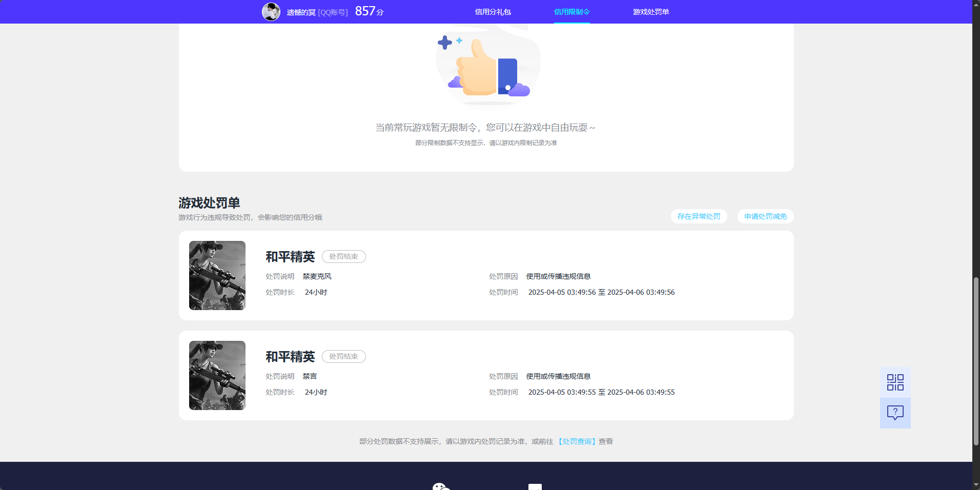This screenshot has width=980, height=490.
Task: Open the 处罚查询 link
Action: tap(577, 441)
